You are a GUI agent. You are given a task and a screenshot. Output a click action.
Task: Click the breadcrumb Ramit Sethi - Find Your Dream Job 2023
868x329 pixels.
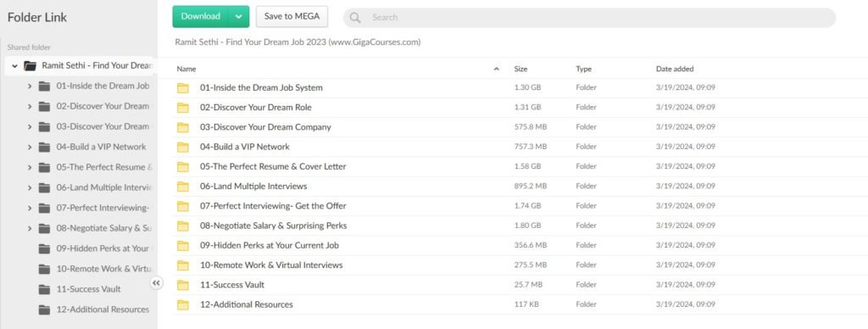[x=298, y=42]
